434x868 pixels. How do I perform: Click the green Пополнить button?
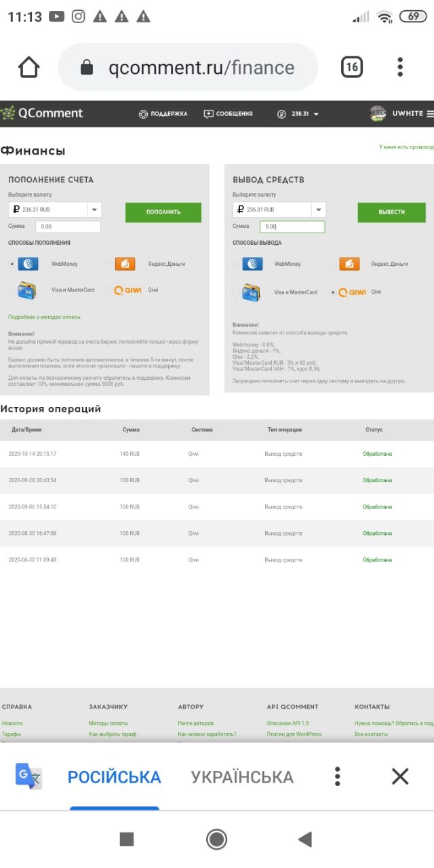tap(163, 212)
